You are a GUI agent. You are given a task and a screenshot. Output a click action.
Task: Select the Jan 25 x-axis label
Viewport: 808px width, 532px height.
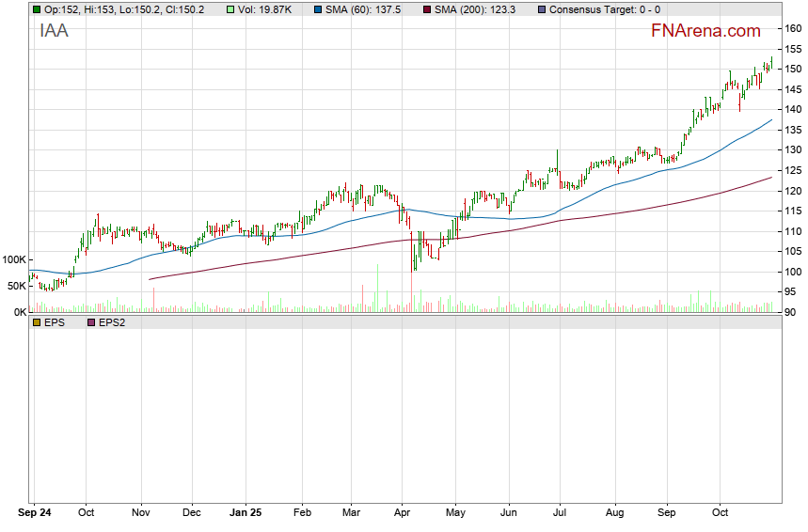tap(246, 514)
